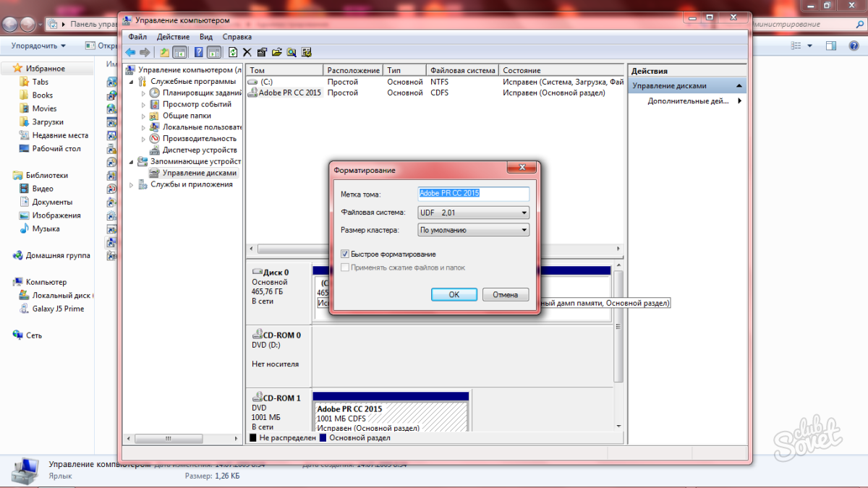Open the Действие menu

click(x=172, y=37)
